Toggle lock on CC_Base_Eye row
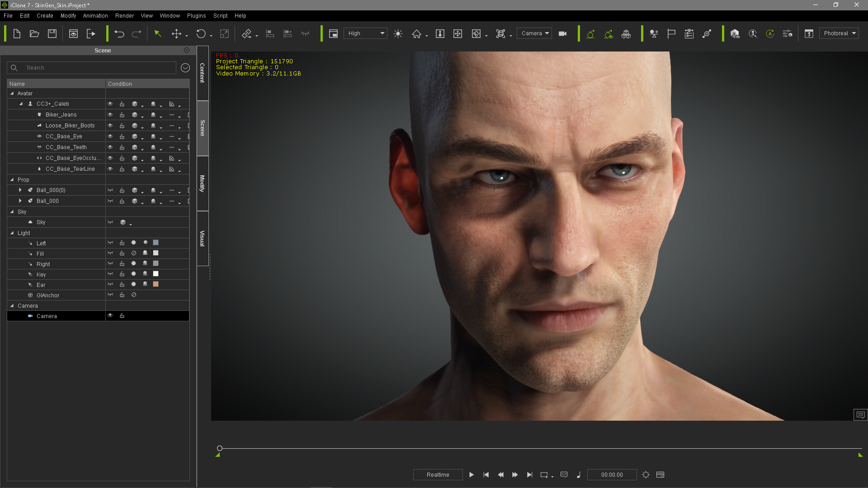 tap(122, 136)
